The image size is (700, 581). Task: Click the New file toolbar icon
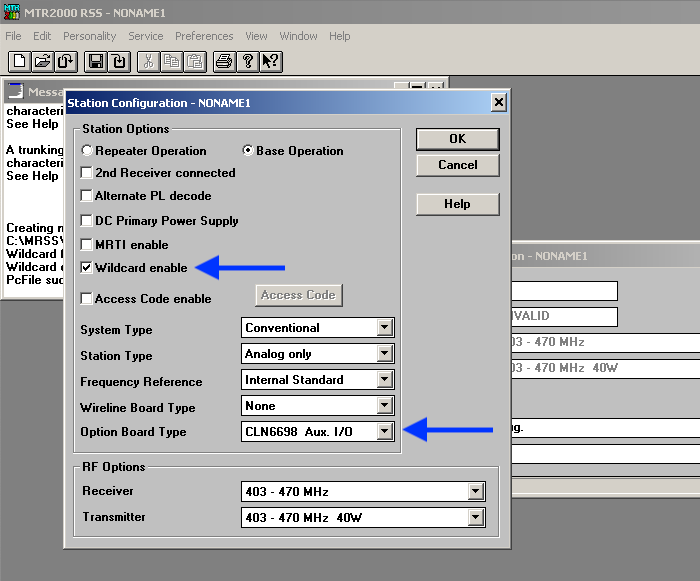[x=19, y=61]
